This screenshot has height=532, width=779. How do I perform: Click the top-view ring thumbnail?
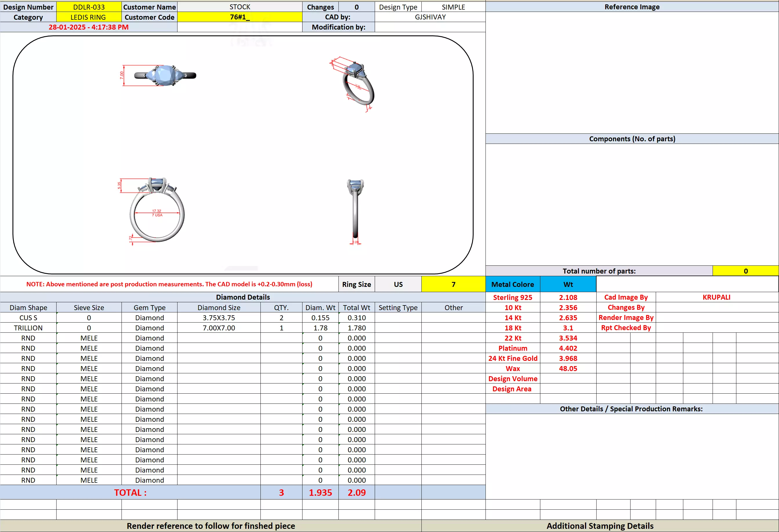pyautogui.click(x=164, y=75)
